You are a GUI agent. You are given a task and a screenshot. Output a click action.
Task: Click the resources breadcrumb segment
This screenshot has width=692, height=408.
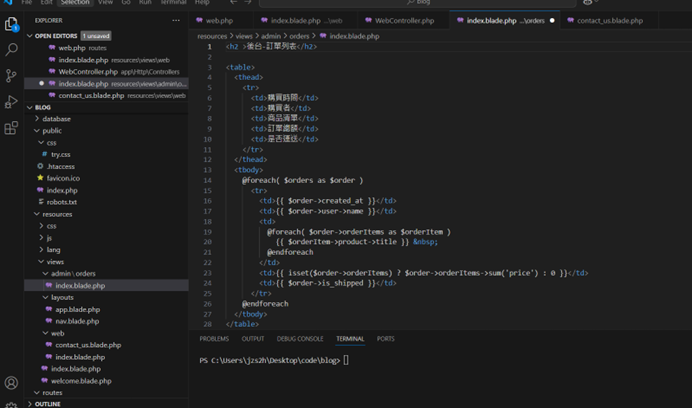(212, 36)
